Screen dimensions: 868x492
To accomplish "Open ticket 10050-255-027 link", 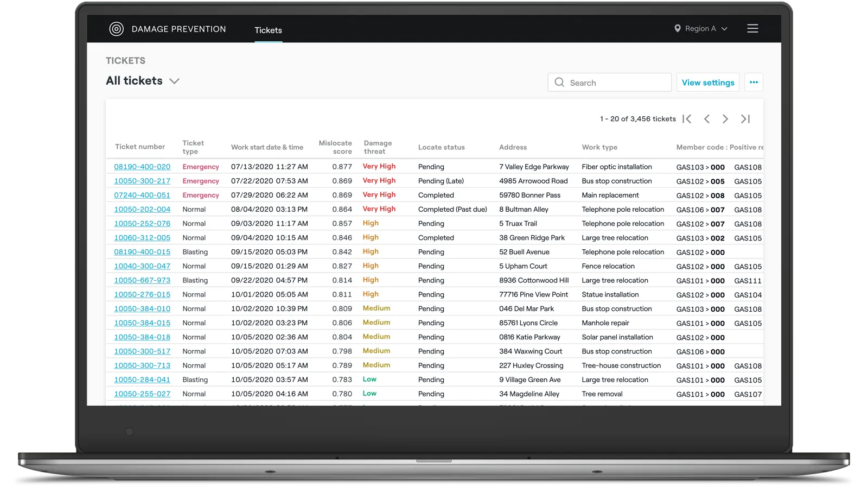I will (x=142, y=394).
